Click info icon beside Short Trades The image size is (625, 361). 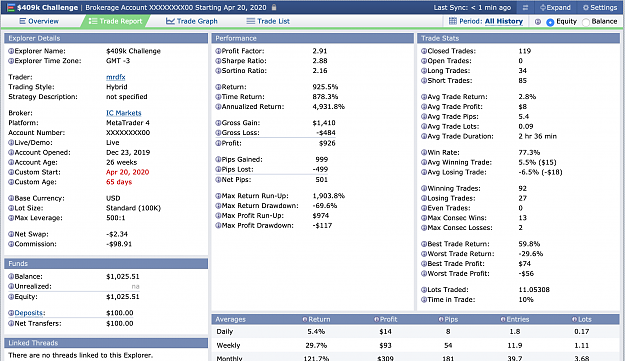click(424, 80)
